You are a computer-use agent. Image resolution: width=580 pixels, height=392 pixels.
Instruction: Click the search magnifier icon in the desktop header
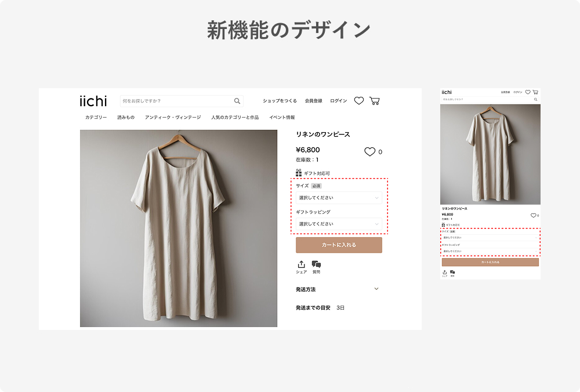pyautogui.click(x=237, y=100)
